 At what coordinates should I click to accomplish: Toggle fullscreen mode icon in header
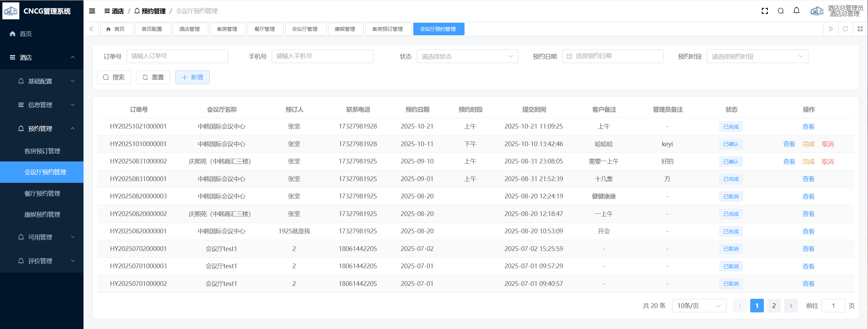click(x=765, y=11)
